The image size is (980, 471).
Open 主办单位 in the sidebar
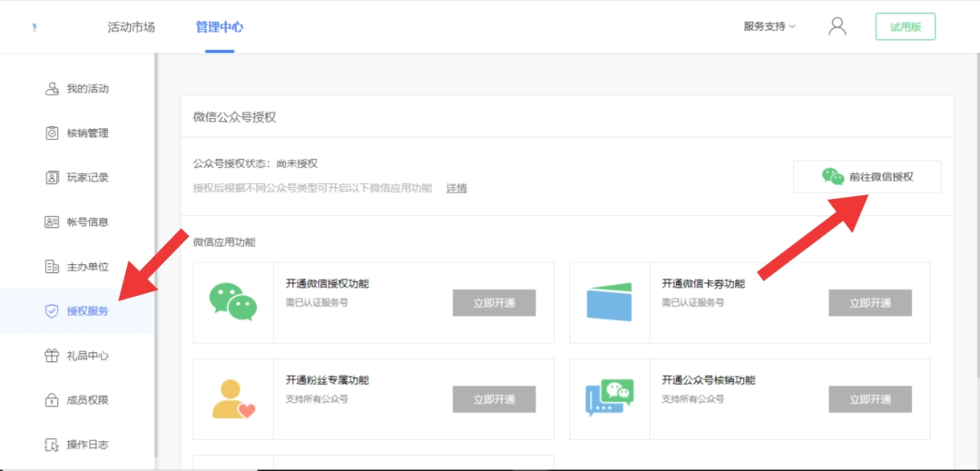(87, 267)
